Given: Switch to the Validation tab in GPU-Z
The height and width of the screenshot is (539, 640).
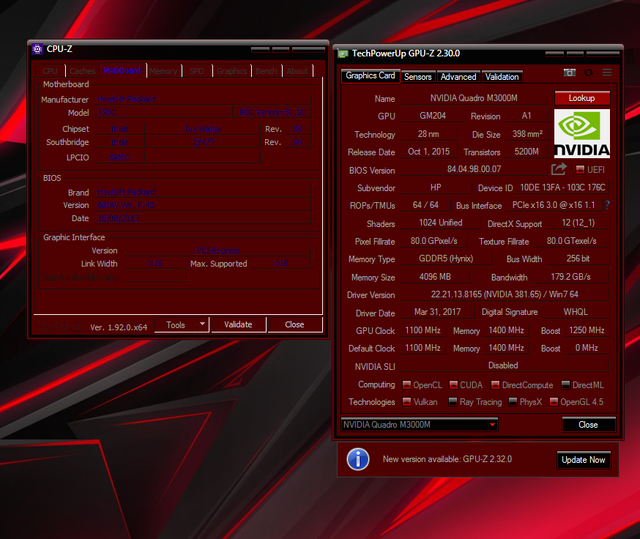Looking at the screenshot, I should [x=502, y=77].
